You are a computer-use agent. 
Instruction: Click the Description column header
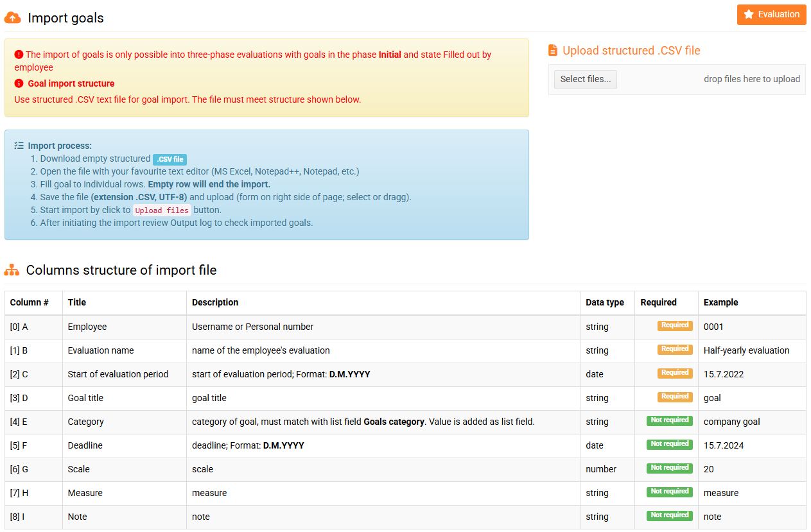click(x=215, y=302)
